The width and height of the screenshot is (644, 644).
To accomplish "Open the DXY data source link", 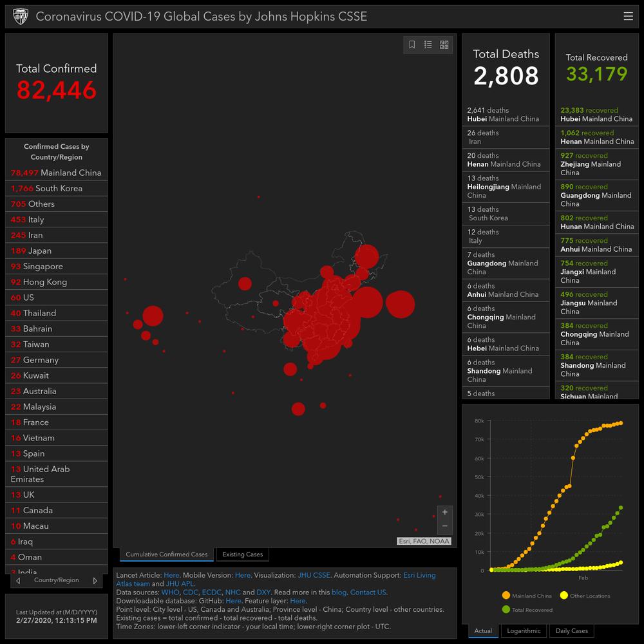I will [x=263, y=592].
